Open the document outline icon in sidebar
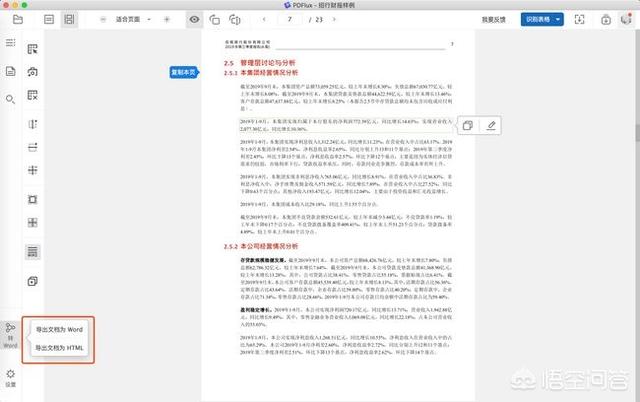Image resolution: width=640 pixels, height=402 pixels. pos(10,71)
